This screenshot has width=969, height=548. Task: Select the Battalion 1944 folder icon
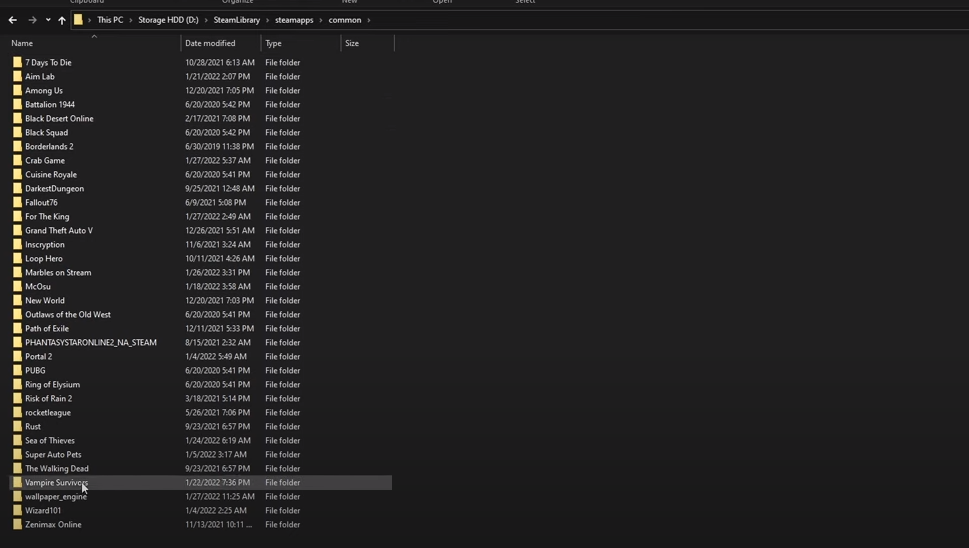pyautogui.click(x=17, y=104)
